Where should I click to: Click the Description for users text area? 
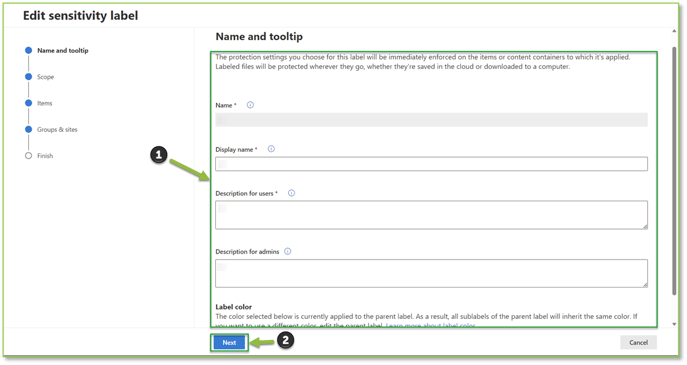tap(431, 215)
